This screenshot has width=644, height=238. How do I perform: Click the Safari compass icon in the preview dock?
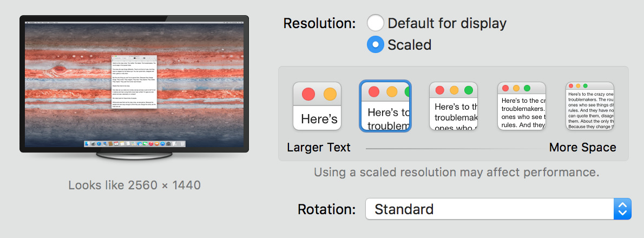click(99, 144)
